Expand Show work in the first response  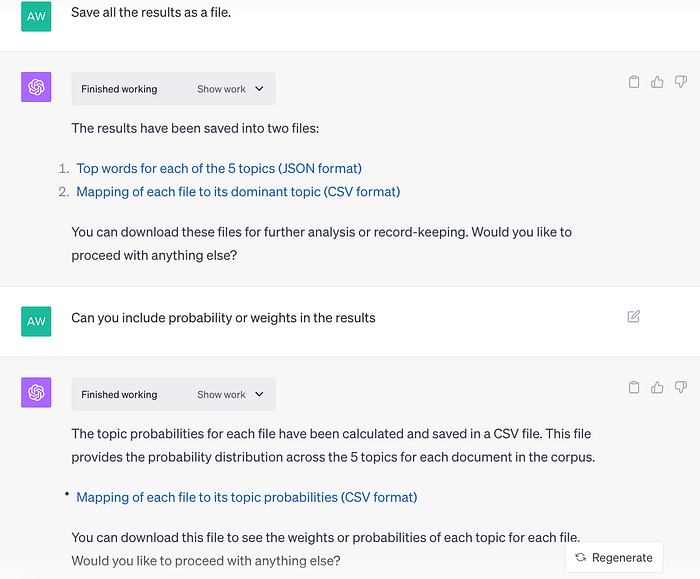tap(221, 89)
